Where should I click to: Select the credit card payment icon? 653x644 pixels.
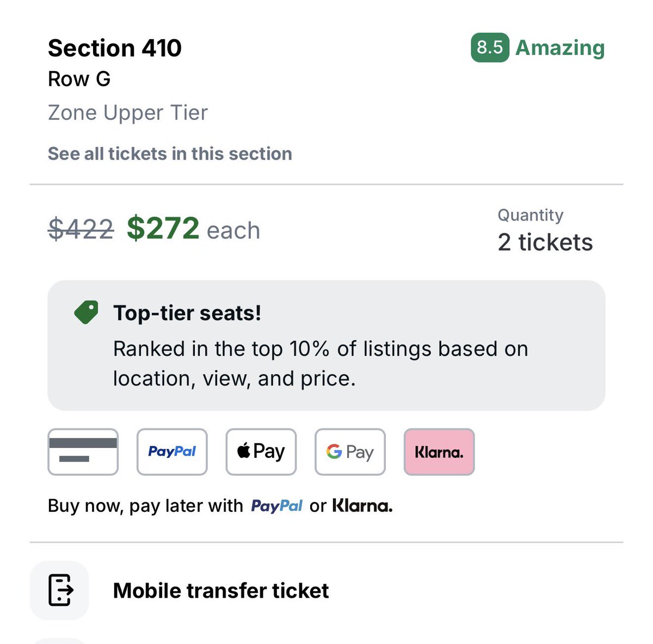coord(83,452)
